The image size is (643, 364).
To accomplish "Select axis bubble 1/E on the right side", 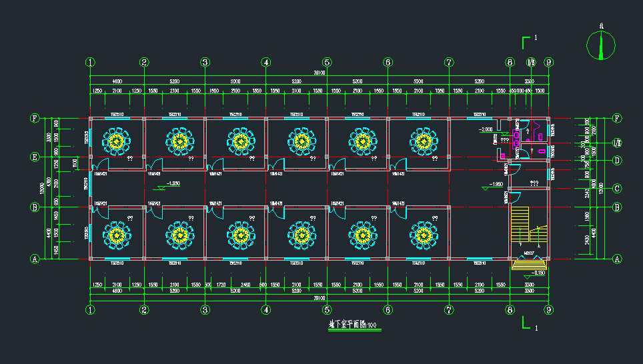I will click(617, 143).
